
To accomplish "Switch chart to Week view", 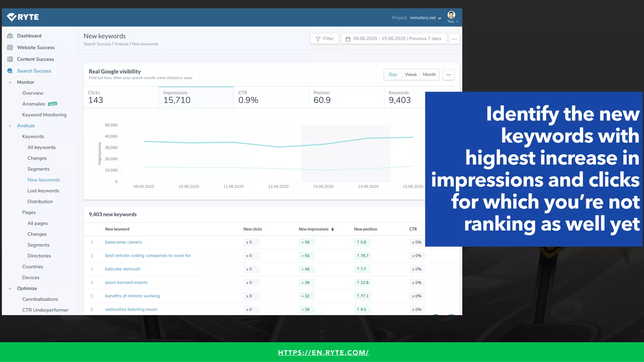I will tap(411, 74).
